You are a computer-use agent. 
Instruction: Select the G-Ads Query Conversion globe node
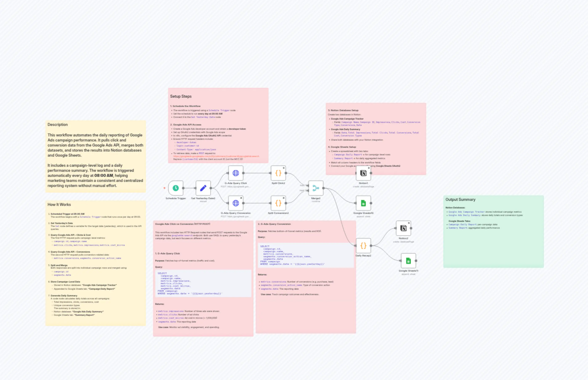pos(235,203)
